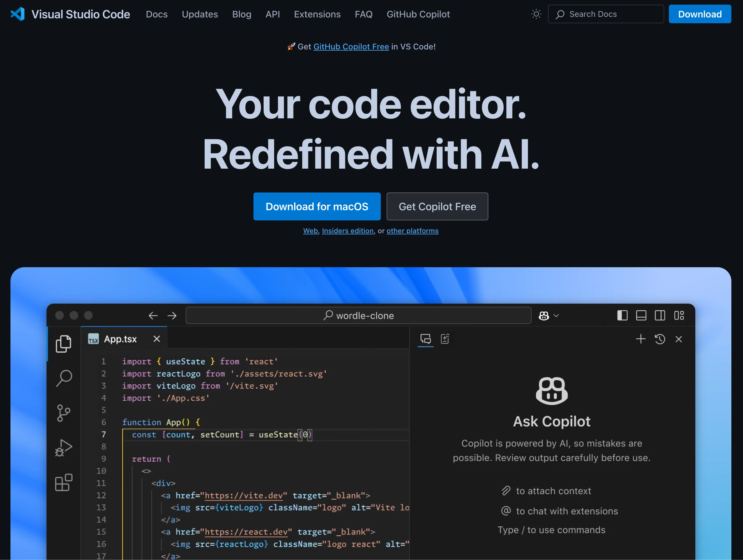Open the Source Control view
This screenshot has width=743, height=560.
(64, 413)
